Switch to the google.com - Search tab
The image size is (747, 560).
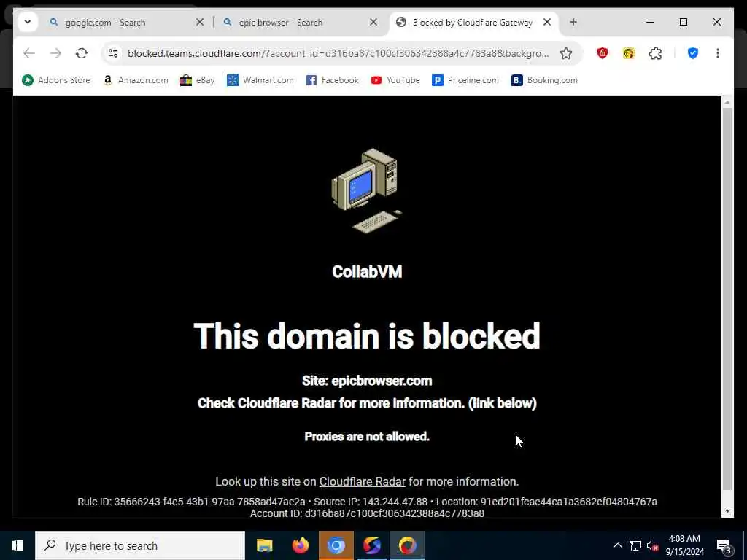click(105, 23)
